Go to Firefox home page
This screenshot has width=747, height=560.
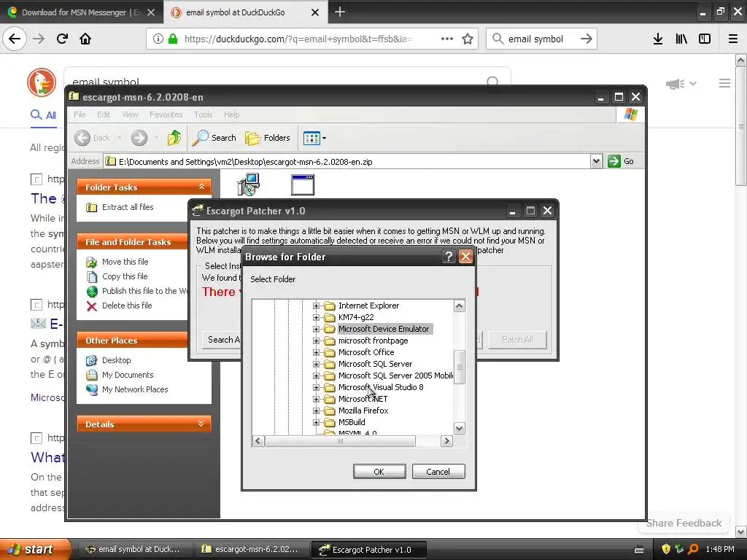click(85, 39)
